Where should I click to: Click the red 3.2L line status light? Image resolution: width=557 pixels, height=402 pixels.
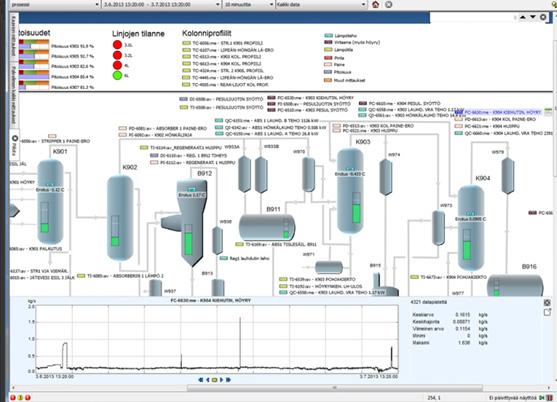[118, 55]
